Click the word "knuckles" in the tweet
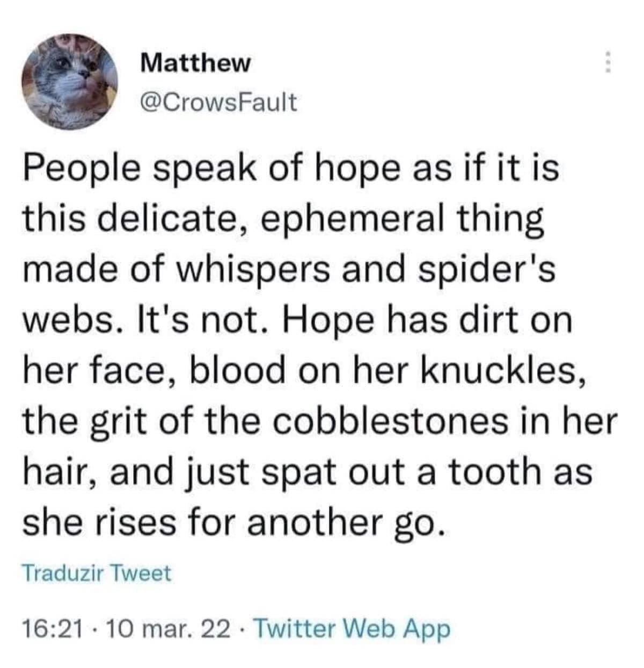Image resolution: width=644 pixels, height=668 pixels. tap(499, 371)
